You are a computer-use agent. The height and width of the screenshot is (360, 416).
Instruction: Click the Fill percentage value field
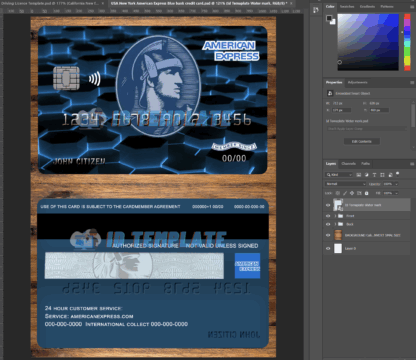tap(387, 193)
